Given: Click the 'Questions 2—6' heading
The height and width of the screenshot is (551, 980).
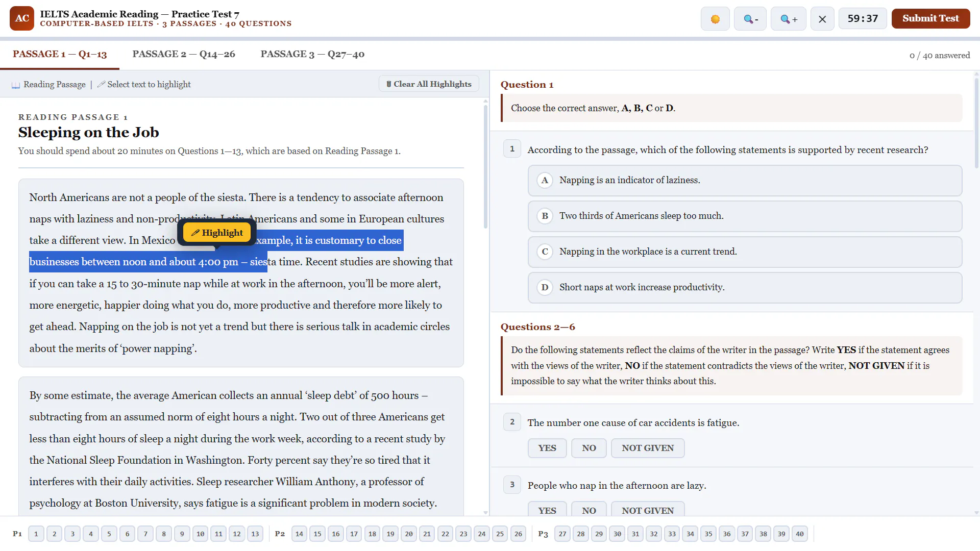Looking at the screenshot, I should 537,327.
